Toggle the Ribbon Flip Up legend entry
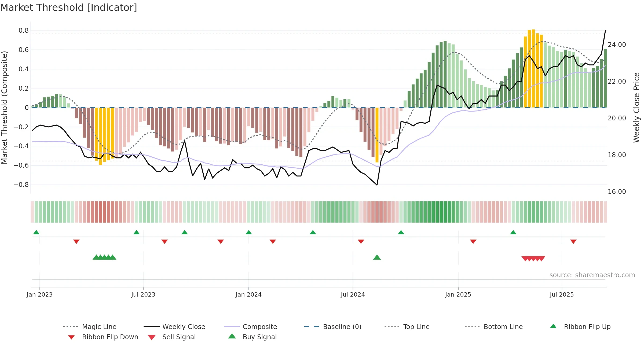The width and height of the screenshot is (644, 362). pyautogui.click(x=580, y=327)
